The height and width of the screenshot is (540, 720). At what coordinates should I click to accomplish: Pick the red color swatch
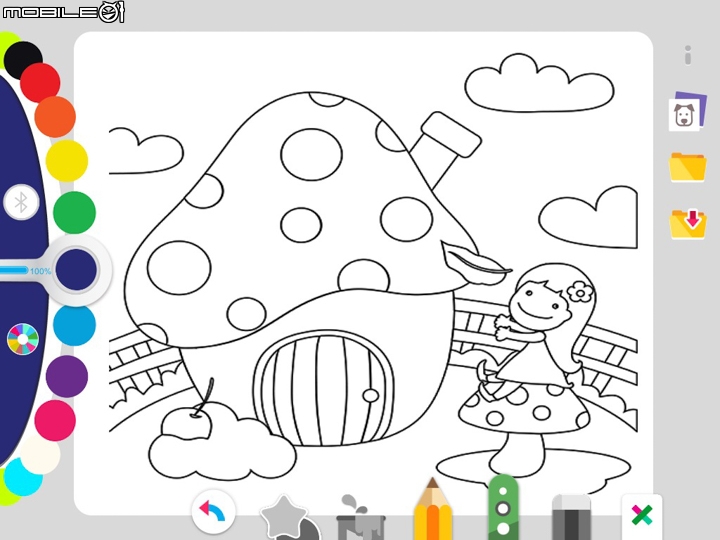[40, 83]
